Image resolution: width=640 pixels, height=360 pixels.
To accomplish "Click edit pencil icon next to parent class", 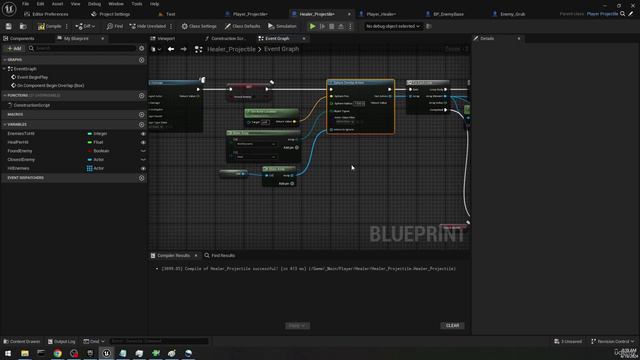I will click(x=631, y=14).
